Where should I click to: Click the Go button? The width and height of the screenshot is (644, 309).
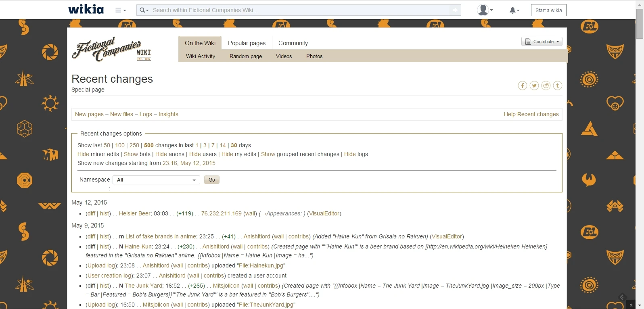pos(212,180)
